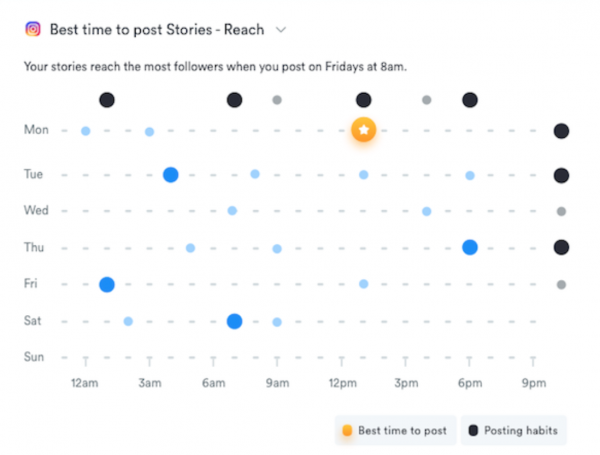Click the gray dot at end of Friday row
The image size is (600, 455).
(x=562, y=284)
